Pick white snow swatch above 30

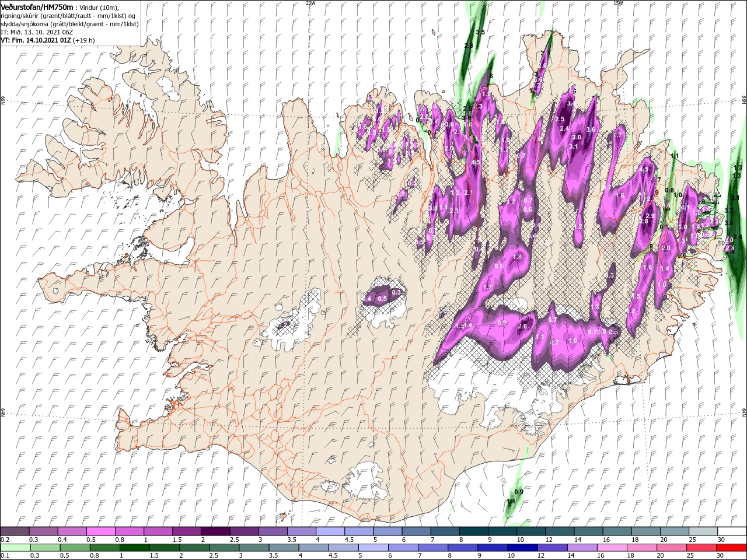[x=731, y=531]
